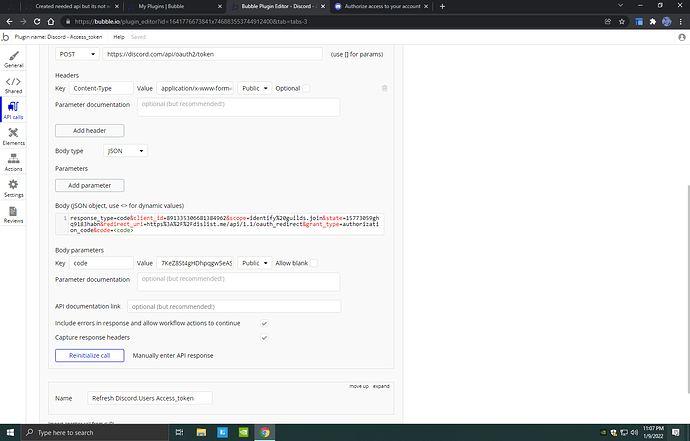690x441 pixels.
Task: Open the plugin Settings section
Action: tap(14, 188)
